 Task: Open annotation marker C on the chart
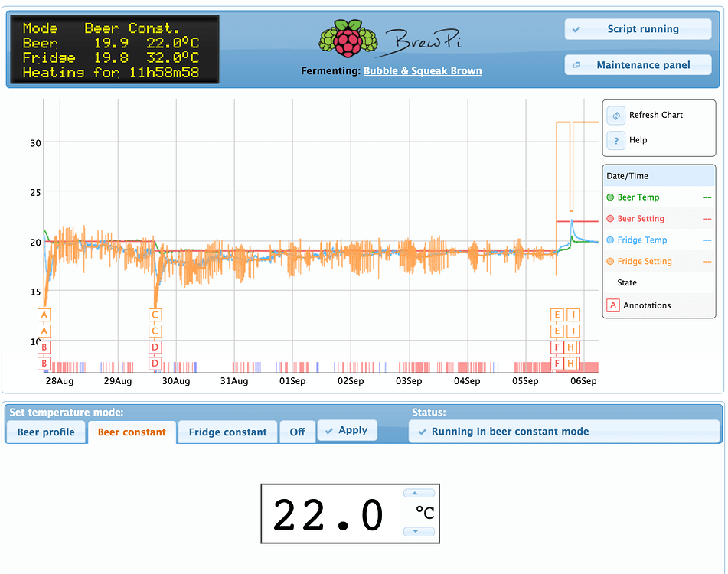coord(155,315)
